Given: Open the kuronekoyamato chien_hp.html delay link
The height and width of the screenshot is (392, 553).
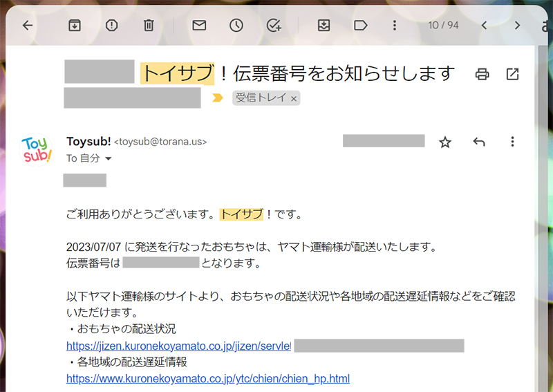Looking at the screenshot, I should 208,379.
